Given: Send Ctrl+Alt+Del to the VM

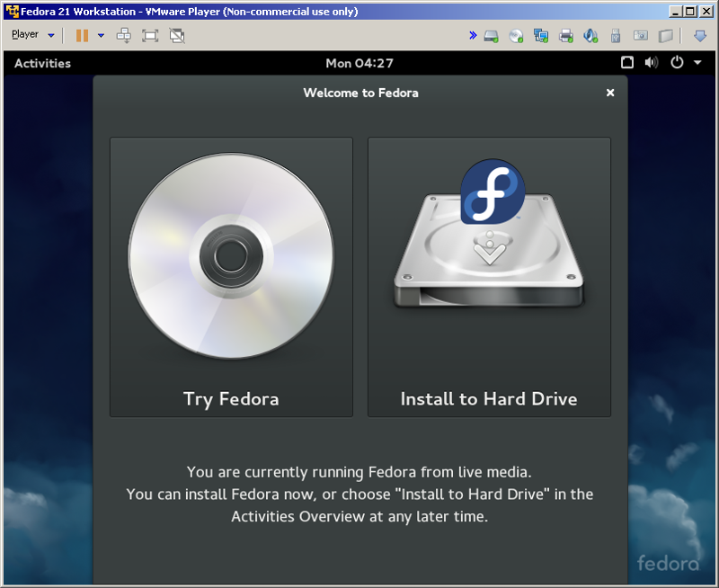Looking at the screenshot, I should pyautogui.click(x=124, y=35).
